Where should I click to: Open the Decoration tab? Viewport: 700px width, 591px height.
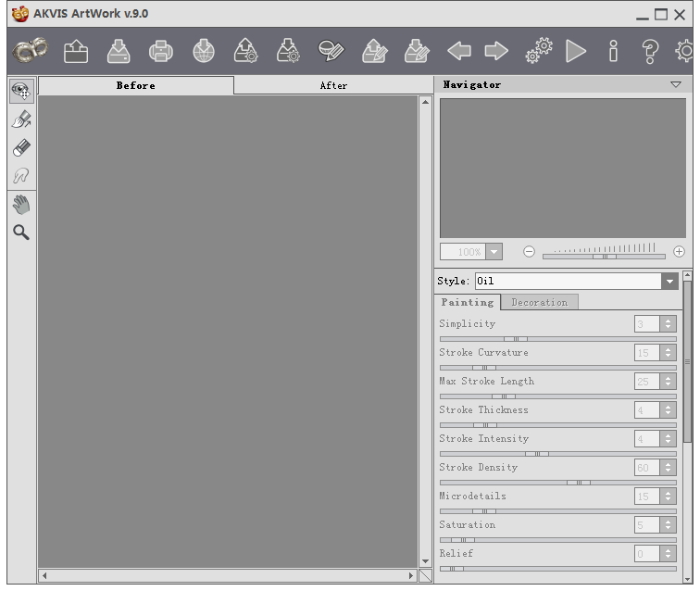coord(539,302)
